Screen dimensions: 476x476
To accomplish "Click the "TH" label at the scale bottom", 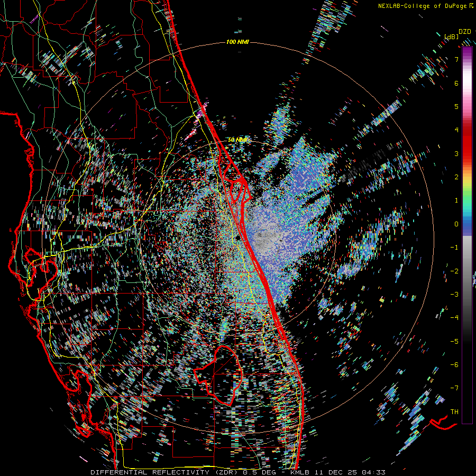I will 454,412.
